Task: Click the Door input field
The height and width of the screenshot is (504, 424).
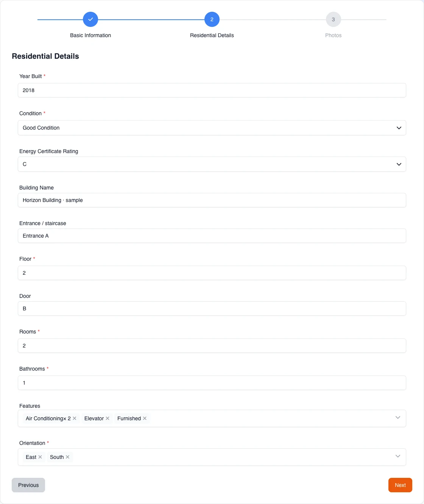Action: (212, 308)
